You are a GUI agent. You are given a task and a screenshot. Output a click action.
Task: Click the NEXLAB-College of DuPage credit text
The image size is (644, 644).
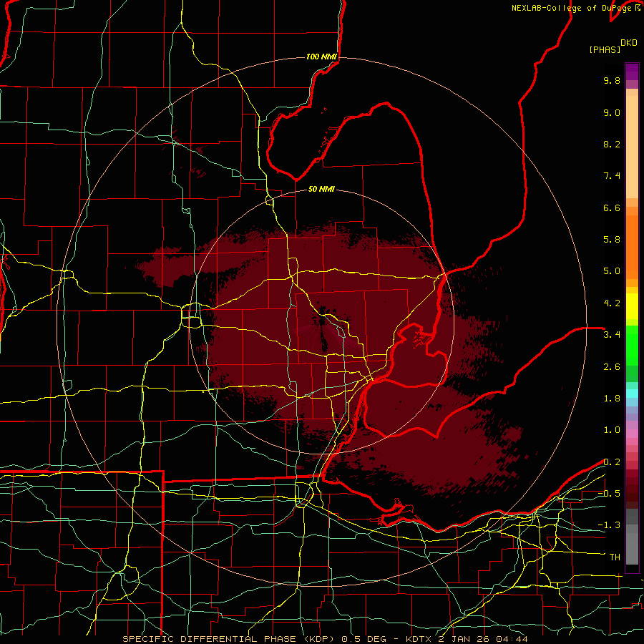coord(572,8)
